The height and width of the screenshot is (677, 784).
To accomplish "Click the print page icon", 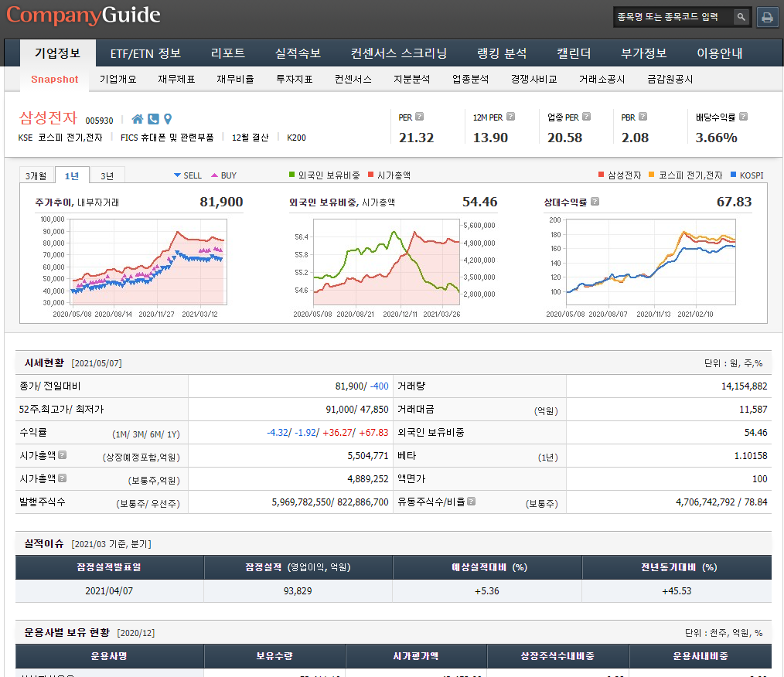I will pyautogui.click(x=767, y=18).
